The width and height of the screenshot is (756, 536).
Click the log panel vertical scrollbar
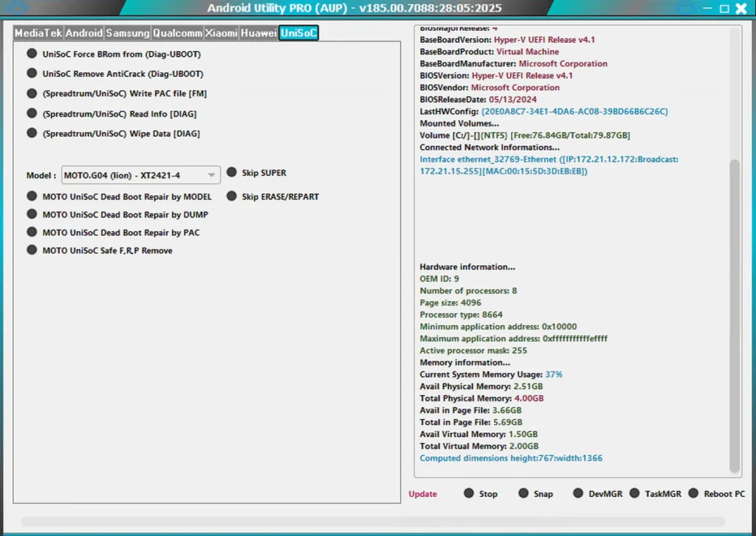coord(735,316)
